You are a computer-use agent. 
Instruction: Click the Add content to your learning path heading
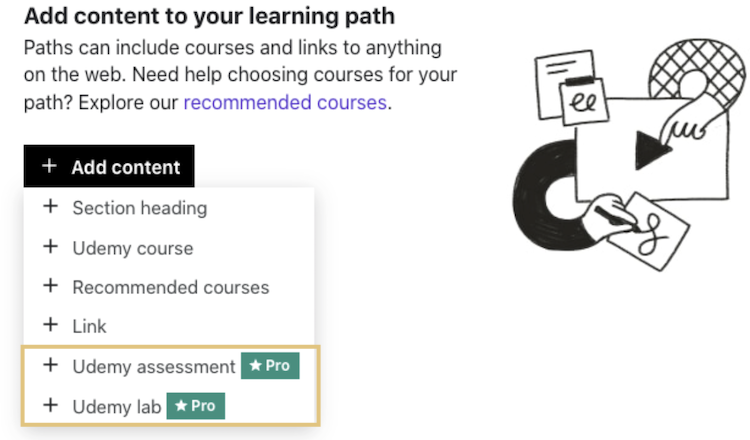pyautogui.click(x=209, y=17)
